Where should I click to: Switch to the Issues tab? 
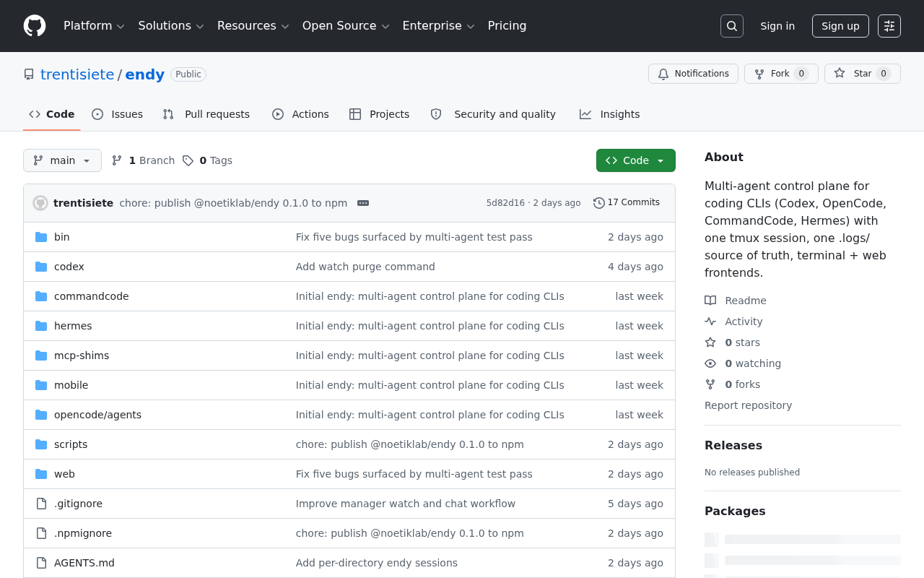pos(118,114)
